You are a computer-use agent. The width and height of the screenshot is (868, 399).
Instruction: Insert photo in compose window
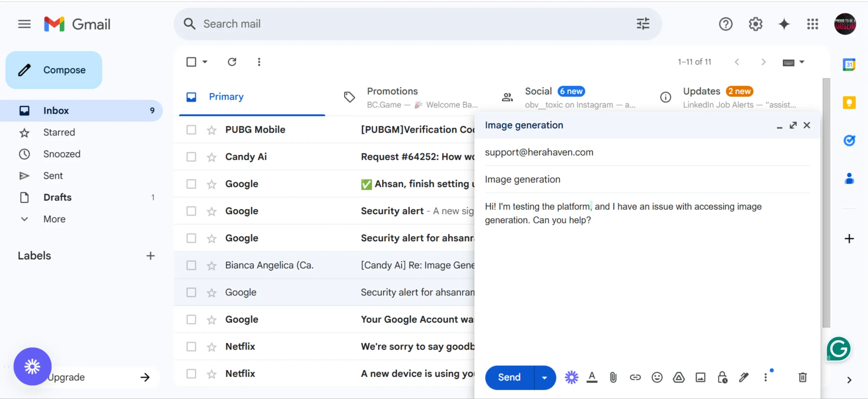(x=700, y=377)
